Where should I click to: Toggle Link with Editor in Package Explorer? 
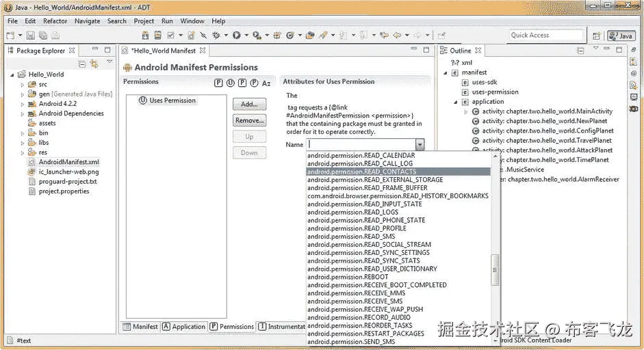point(94,64)
